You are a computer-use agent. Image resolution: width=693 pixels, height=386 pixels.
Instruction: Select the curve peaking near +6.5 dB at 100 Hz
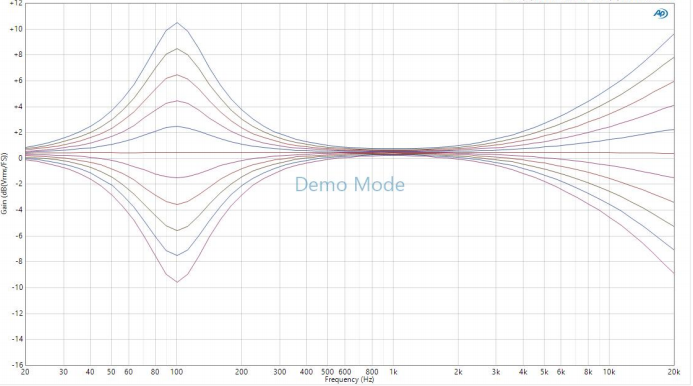(x=177, y=75)
